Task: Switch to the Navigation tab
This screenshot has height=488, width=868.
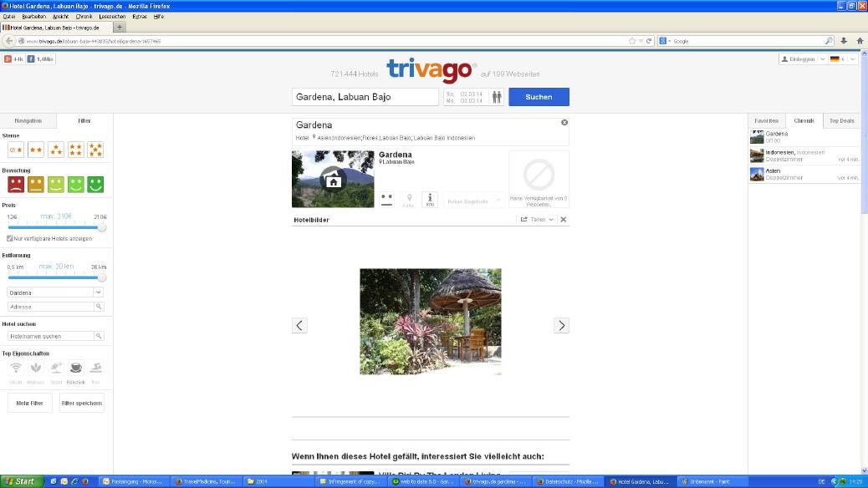Action: tap(28, 120)
